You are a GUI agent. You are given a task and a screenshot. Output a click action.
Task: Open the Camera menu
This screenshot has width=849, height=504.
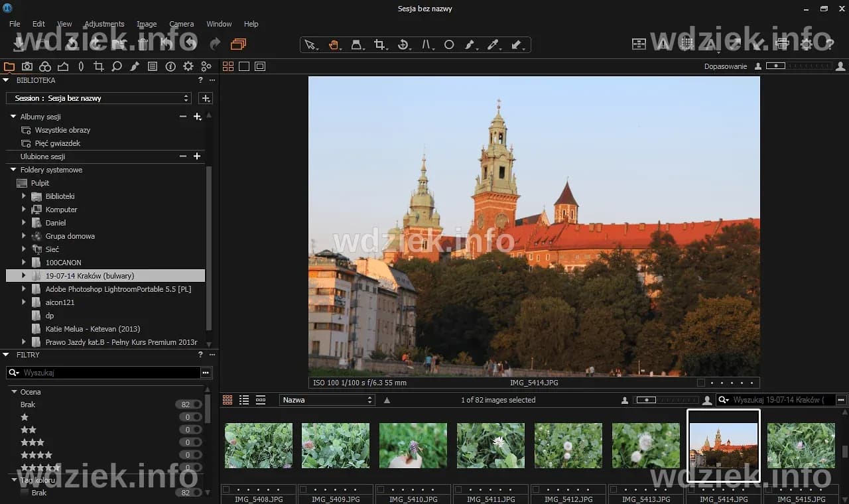181,24
